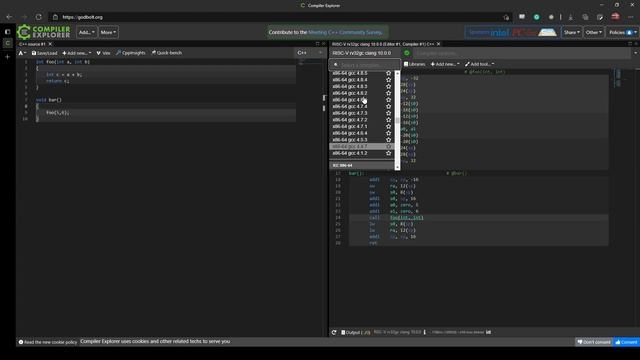Screen dimensions: 640x360
Task: Favorite x86-64 gcc 4.1.2 with its star
Action: coord(389,153)
